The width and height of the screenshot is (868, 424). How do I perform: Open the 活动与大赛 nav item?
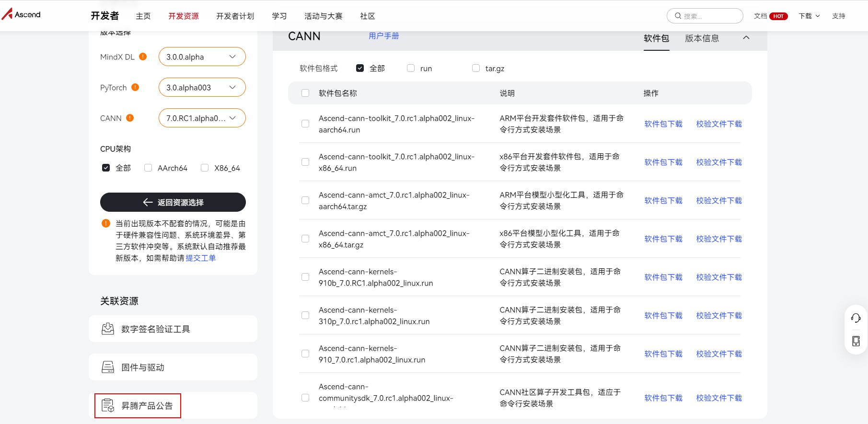point(324,16)
